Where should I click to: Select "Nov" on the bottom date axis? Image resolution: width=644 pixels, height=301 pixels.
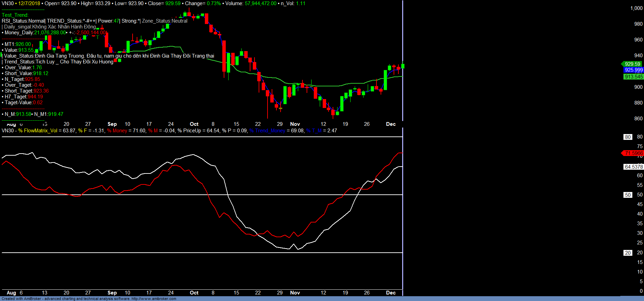coord(295,293)
